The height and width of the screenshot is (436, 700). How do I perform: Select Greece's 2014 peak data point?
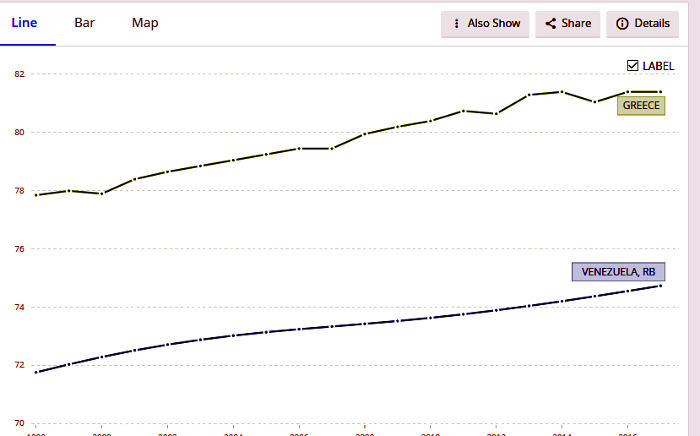[562, 92]
